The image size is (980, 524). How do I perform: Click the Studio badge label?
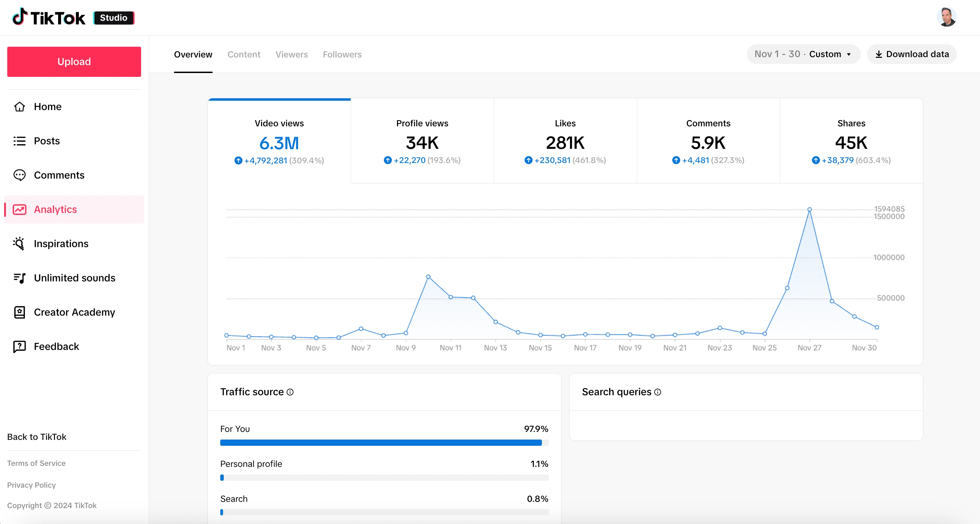(x=114, y=18)
